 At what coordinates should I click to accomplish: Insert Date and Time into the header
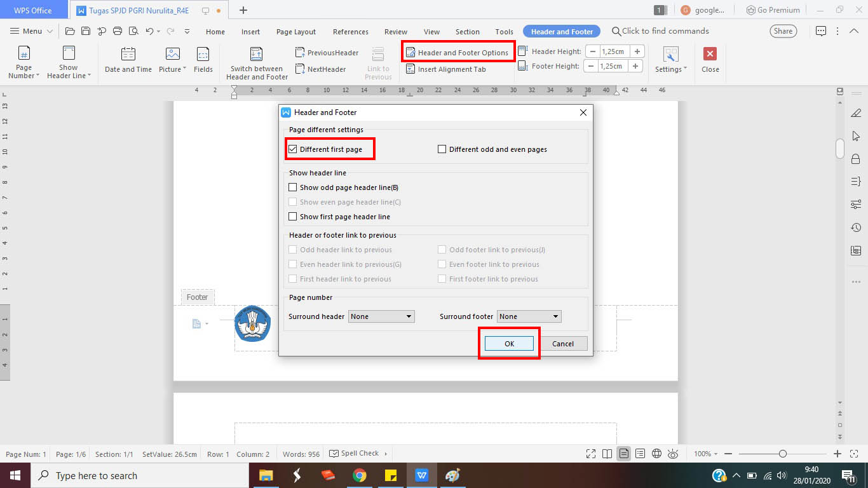[127, 60]
